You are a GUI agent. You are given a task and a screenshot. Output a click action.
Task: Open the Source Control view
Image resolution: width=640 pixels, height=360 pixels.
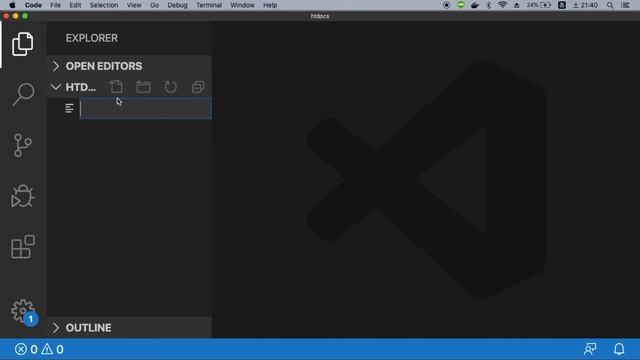tap(22, 145)
